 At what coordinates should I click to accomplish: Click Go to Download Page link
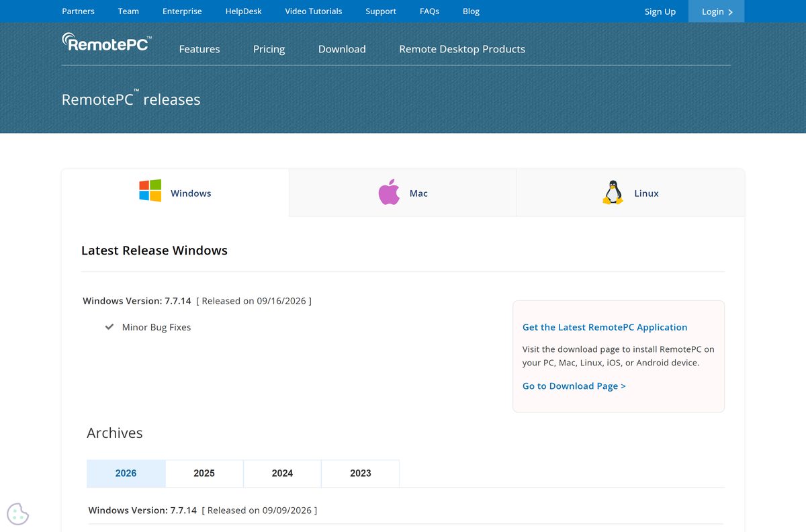574,386
